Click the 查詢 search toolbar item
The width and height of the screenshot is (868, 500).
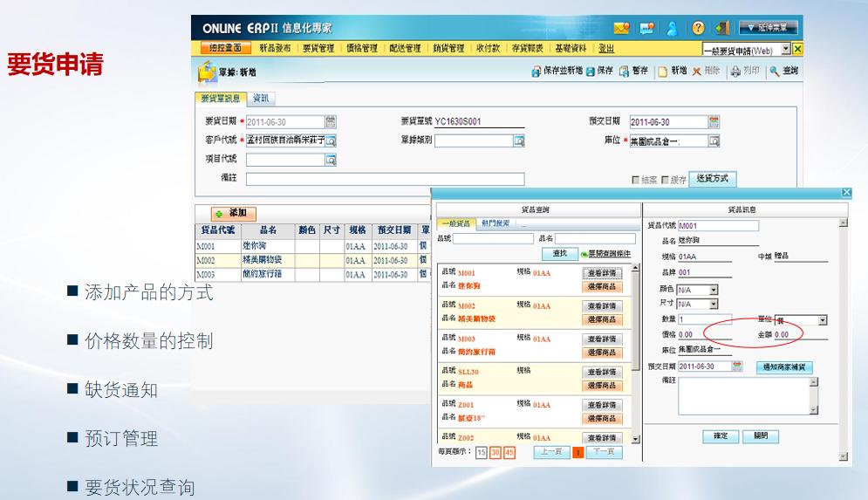pyautogui.click(x=784, y=71)
